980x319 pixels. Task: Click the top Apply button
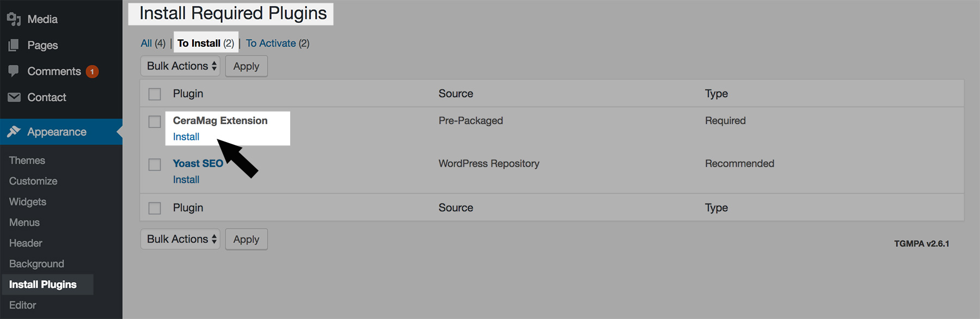click(246, 66)
